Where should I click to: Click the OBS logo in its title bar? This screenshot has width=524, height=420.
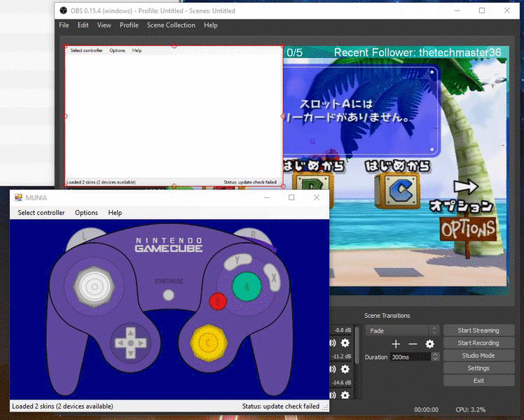[63, 10]
